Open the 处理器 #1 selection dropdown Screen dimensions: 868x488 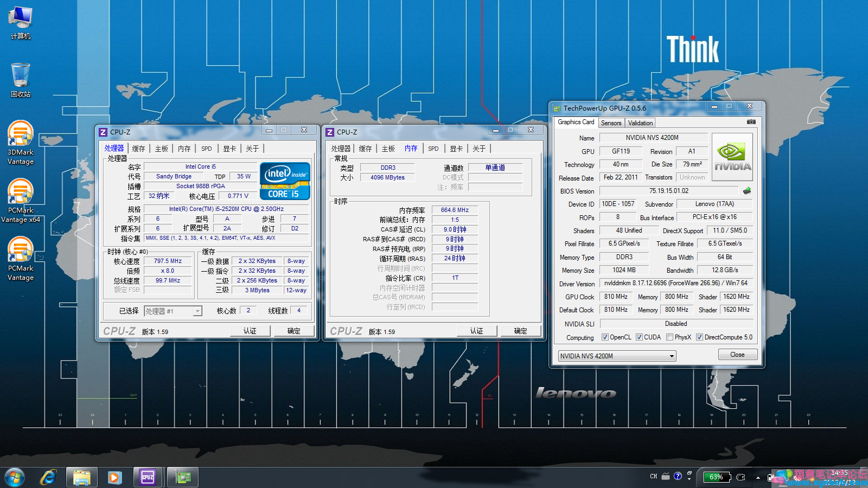pos(173,311)
